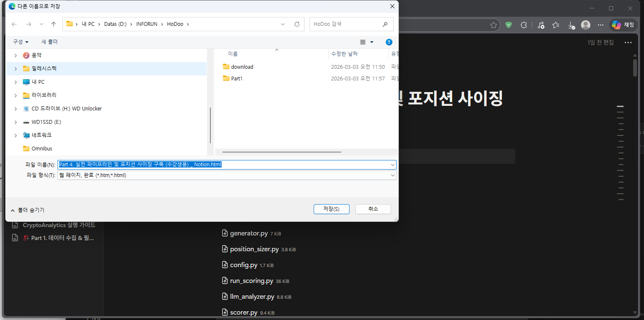Open the Copilot 채팅 button

623,25
